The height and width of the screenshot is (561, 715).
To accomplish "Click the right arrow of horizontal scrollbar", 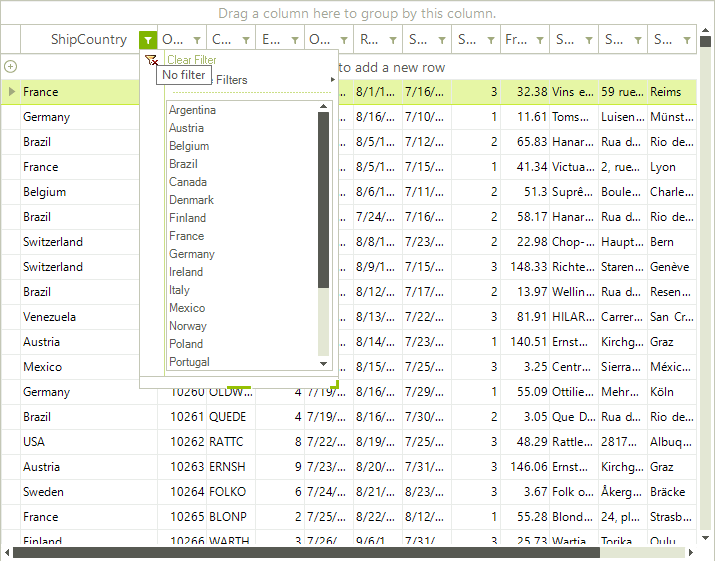I will click(x=691, y=552).
